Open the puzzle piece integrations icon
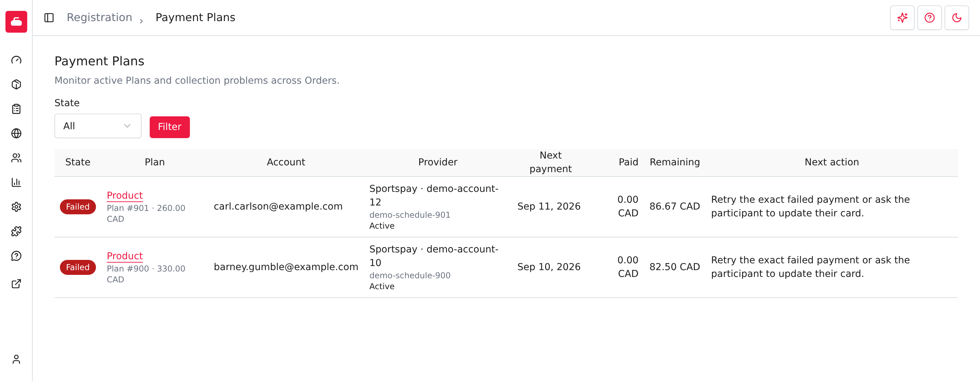Viewport: 980px width, 381px height. 16,231
